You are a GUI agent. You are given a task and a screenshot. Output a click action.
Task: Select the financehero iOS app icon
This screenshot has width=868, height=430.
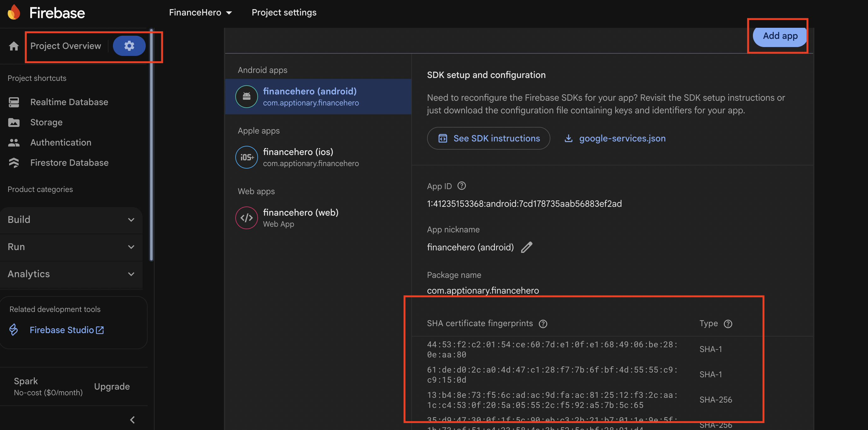pyautogui.click(x=246, y=157)
